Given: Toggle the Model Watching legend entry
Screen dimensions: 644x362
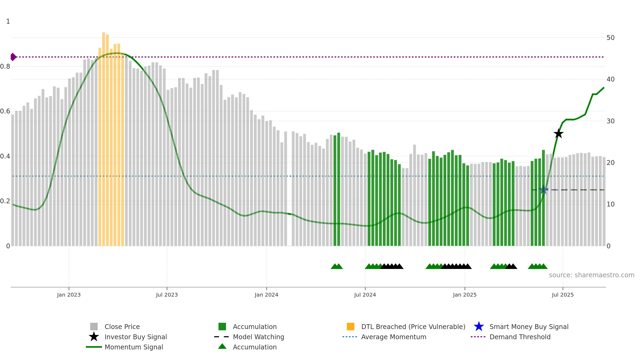Looking at the screenshot, I should click(249, 337).
